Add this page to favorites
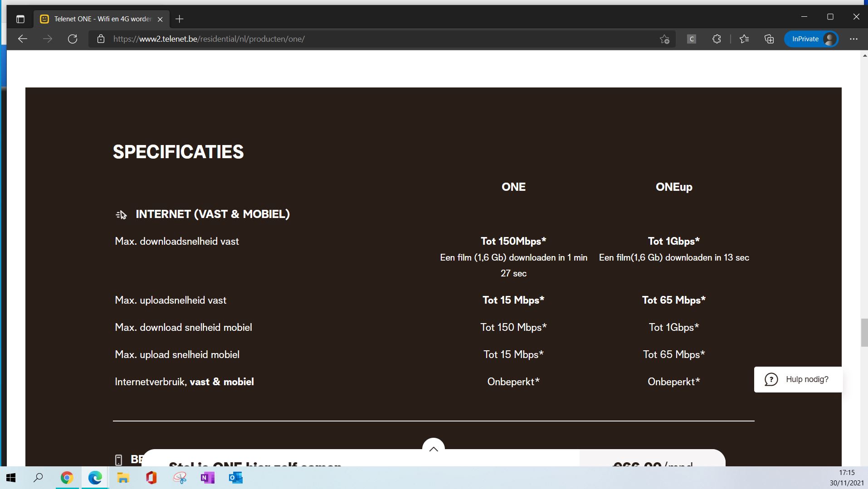 pyautogui.click(x=664, y=39)
